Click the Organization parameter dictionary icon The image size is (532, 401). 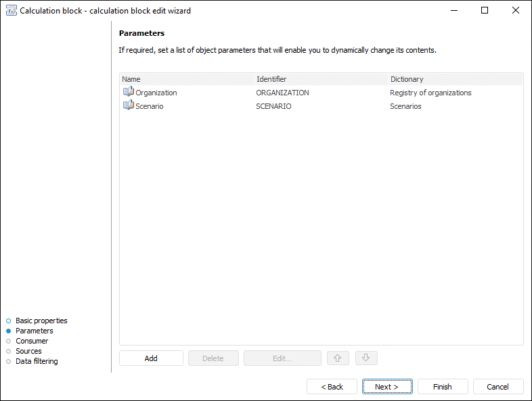(x=128, y=93)
